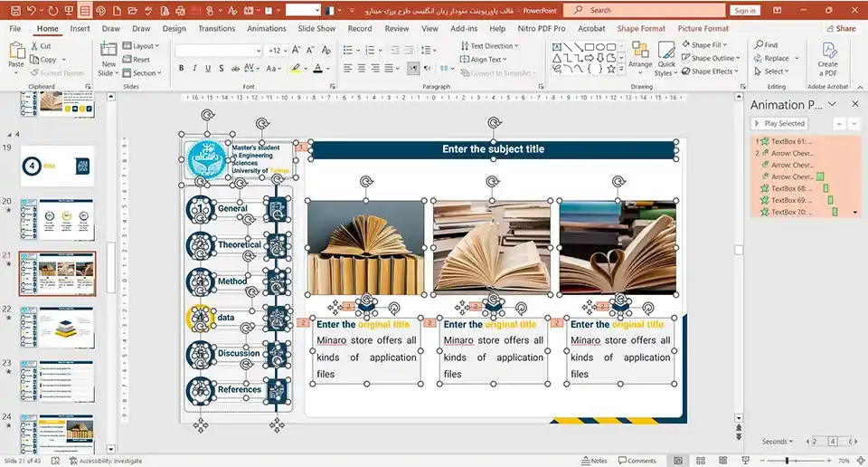Click Play Selected in Animation Pane
The height and width of the screenshot is (467, 868).
pos(779,123)
